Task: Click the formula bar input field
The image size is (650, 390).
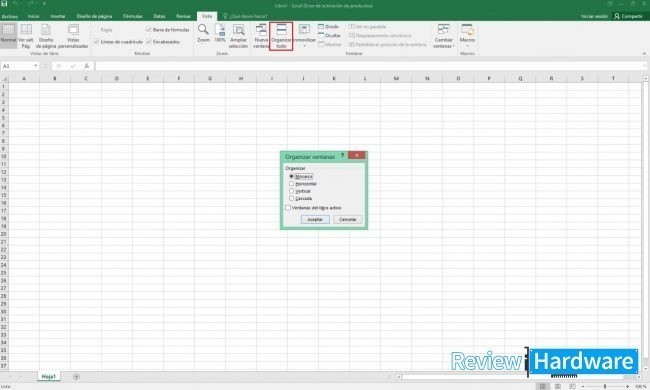Action: pyautogui.click(x=370, y=66)
